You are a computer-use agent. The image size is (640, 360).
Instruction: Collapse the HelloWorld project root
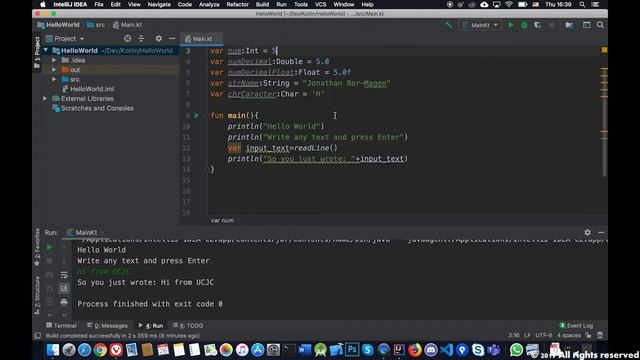coord(46,50)
